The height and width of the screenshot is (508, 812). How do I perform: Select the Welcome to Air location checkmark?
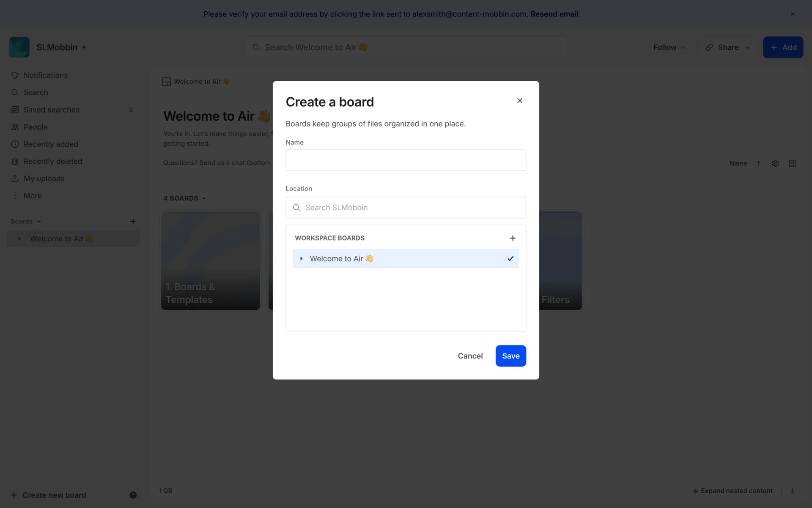[510, 259]
